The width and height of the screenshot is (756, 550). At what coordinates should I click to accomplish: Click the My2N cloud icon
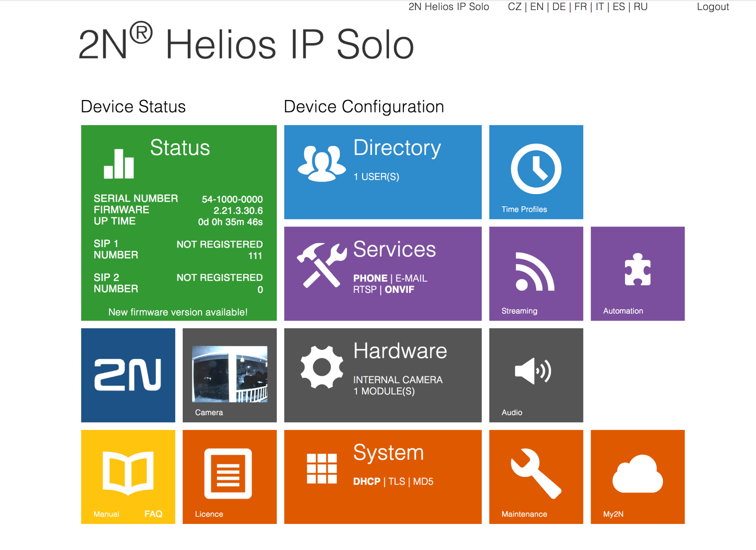637,474
